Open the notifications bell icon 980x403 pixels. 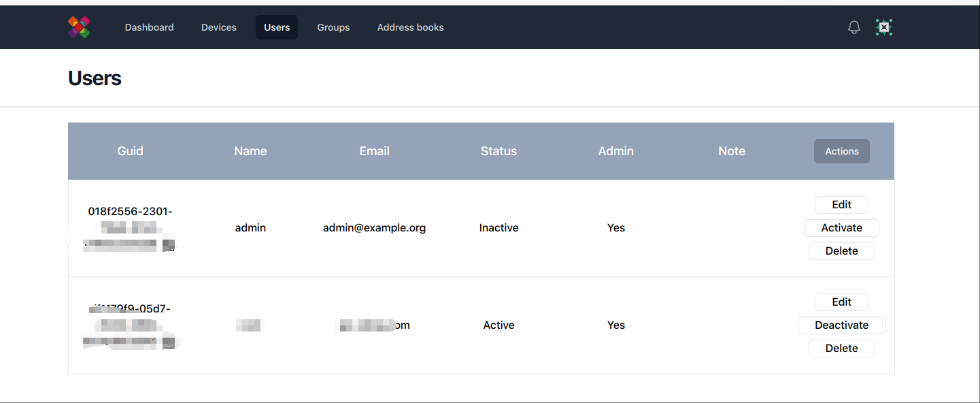click(854, 27)
